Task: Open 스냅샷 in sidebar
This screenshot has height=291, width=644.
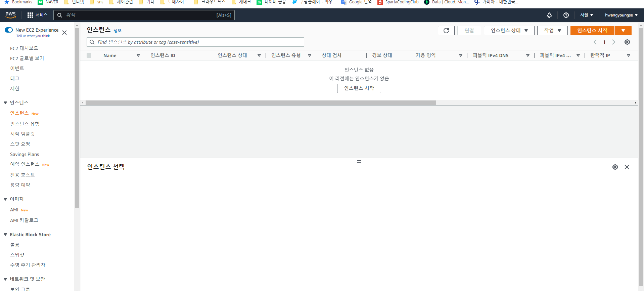Action: point(17,255)
